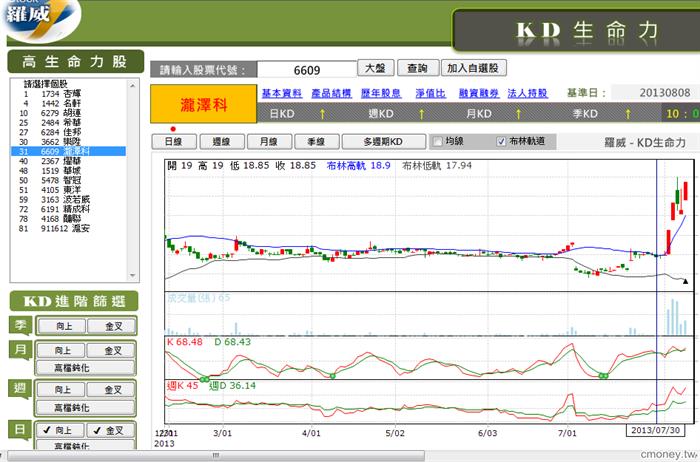Image resolution: width=700 pixels, height=462 pixels.
Task: Select stock 3163 波若威 in list
Action: 68,200
